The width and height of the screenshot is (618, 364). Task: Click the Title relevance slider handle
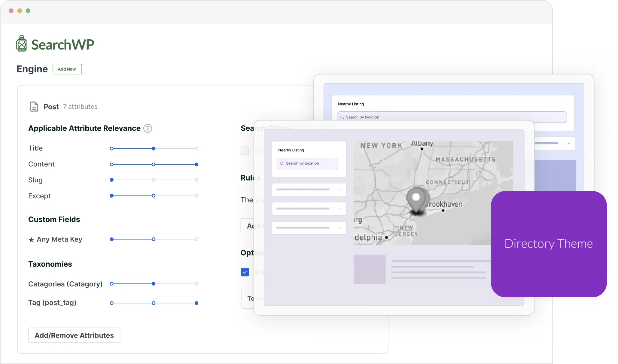pyautogui.click(x=154, y=148)
